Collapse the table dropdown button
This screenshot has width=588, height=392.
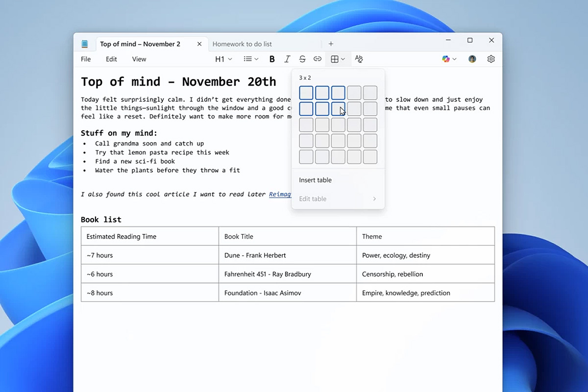point(338,59)
